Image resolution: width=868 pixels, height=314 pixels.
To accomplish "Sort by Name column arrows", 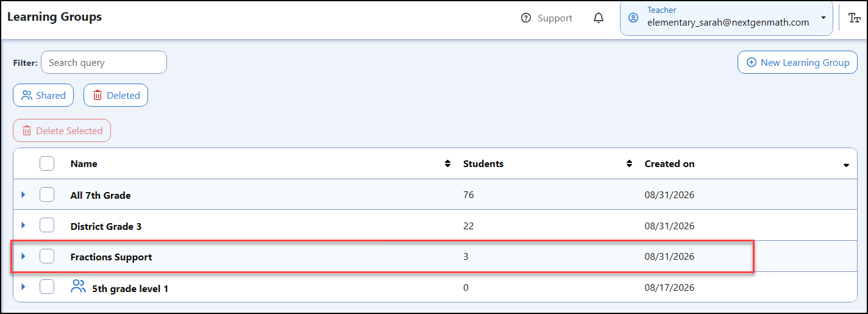I will pos(448,163).
